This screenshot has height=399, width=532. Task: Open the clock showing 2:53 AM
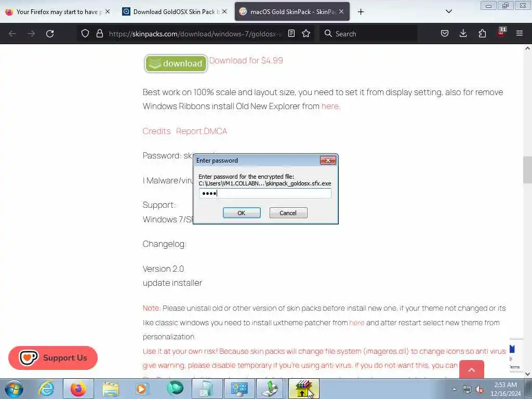(506, 389)
